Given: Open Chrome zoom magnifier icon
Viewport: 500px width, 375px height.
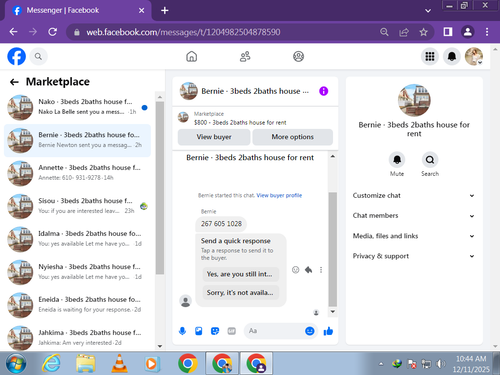Looking at the screenshot, I should pyautogui.click(x=384, y=32).
